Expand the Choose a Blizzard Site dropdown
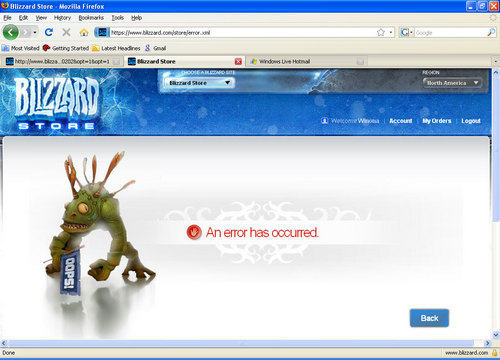Image resolution: width=500 pixels, height=360 pixels. pos(200,83)
